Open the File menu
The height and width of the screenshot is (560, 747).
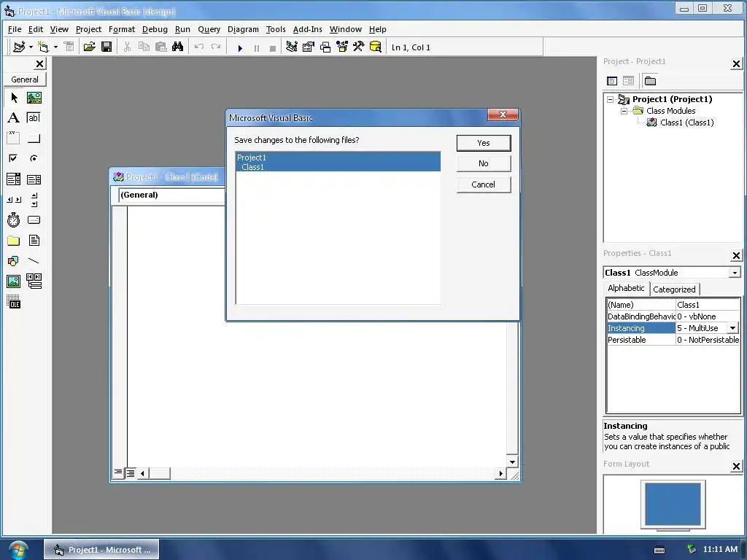(15, 29)
